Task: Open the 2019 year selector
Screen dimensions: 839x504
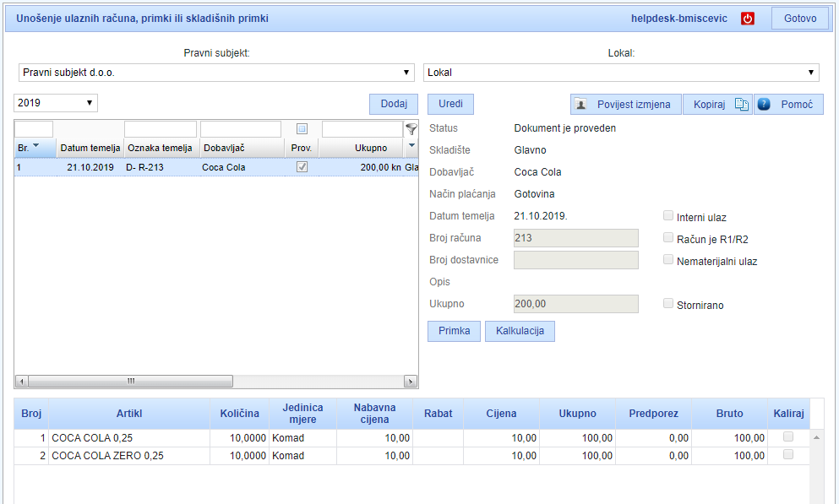Action: [56, 103]
